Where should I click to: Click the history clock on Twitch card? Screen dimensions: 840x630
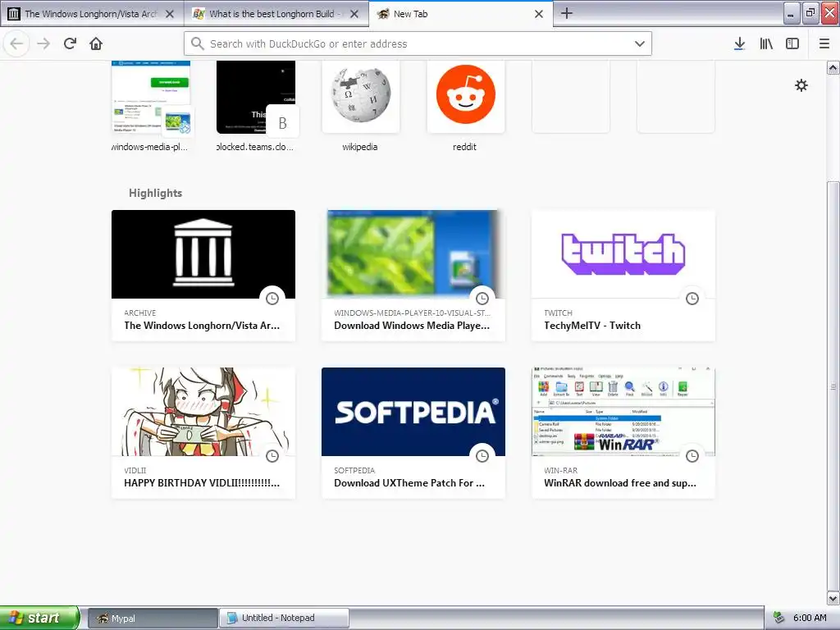tap(692, 299)
